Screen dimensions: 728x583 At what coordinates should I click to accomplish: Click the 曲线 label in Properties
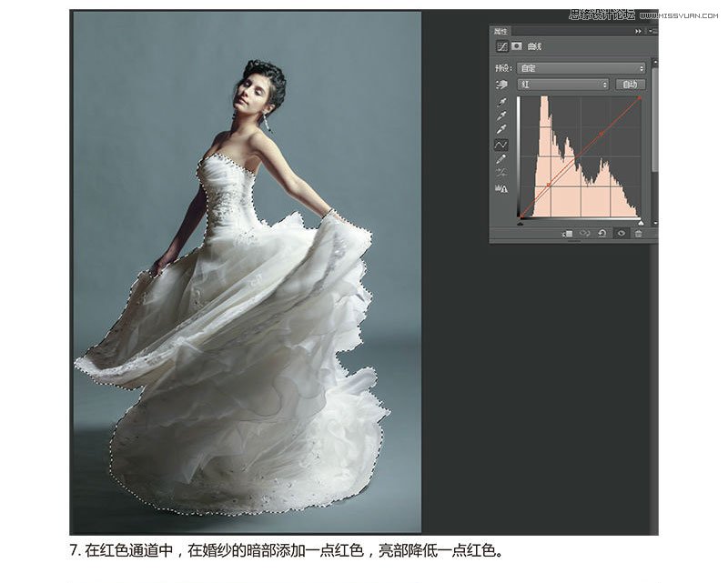[x=534, y=46]
